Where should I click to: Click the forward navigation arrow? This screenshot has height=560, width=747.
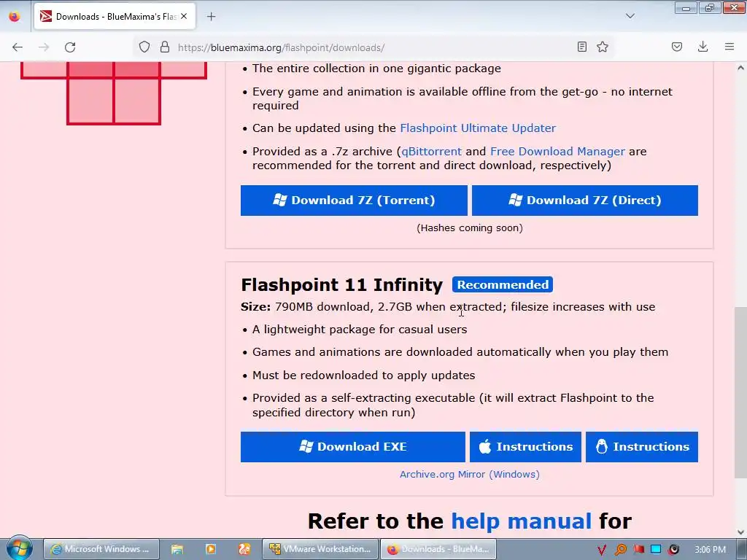point(44,47)
